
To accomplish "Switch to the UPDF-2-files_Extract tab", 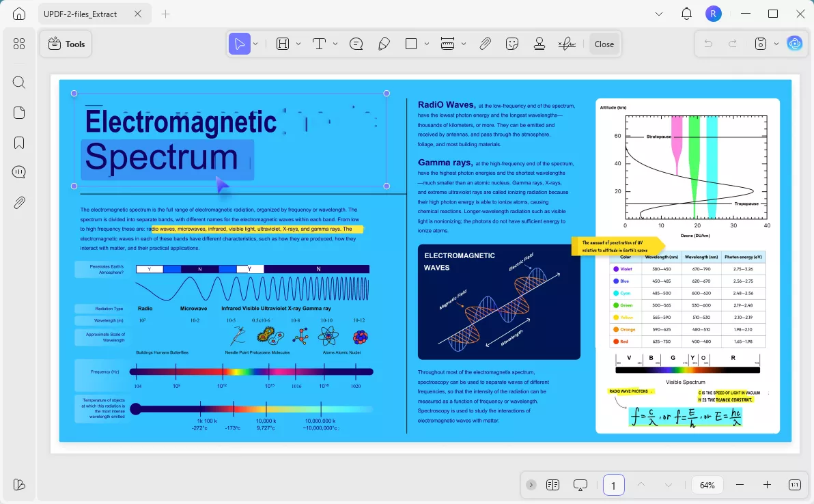I will coord(81,14).
